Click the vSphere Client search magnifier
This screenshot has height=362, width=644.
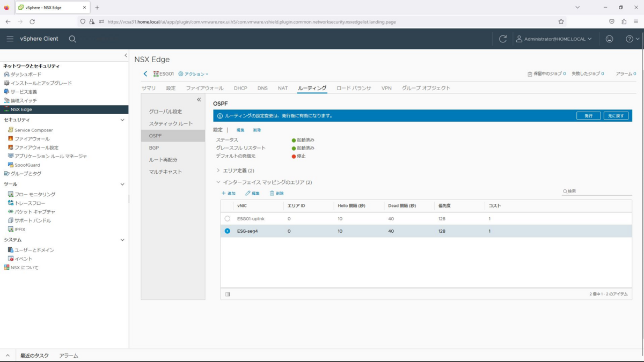[x=72, y=39]
